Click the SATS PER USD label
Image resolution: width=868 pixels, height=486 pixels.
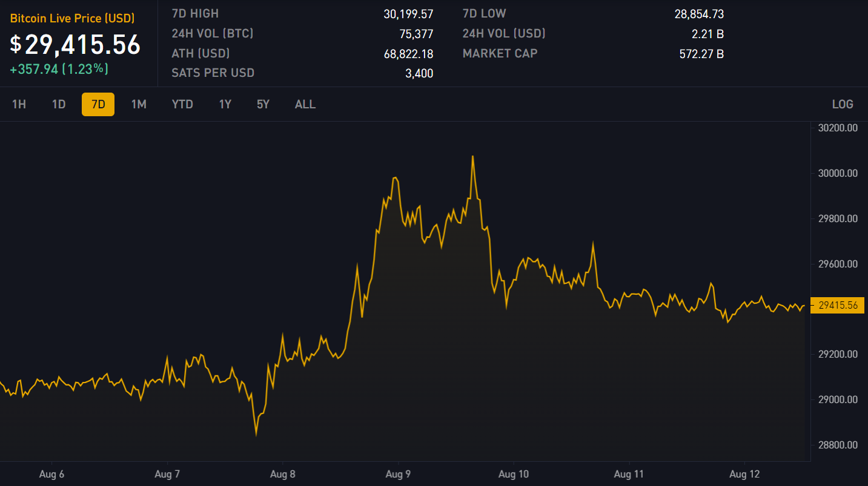(x=213, y=73)
